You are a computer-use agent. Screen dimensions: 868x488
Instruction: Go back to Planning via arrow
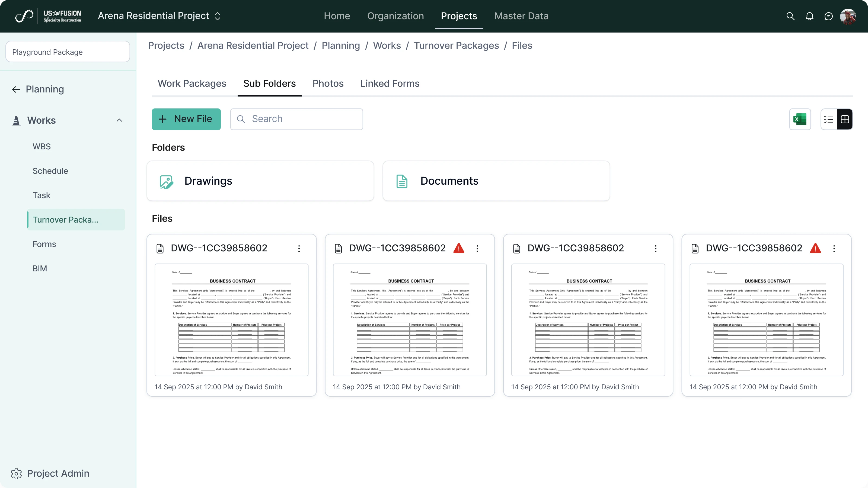pos(16,89)
